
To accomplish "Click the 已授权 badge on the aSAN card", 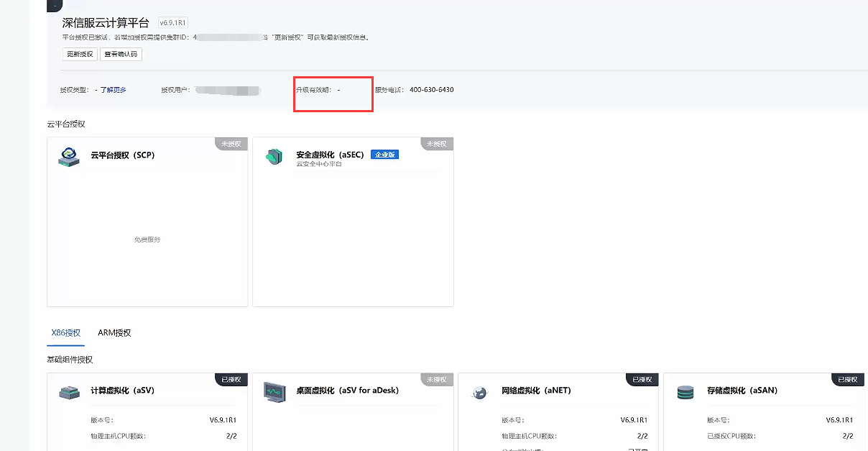I will (x=848, y=380).
